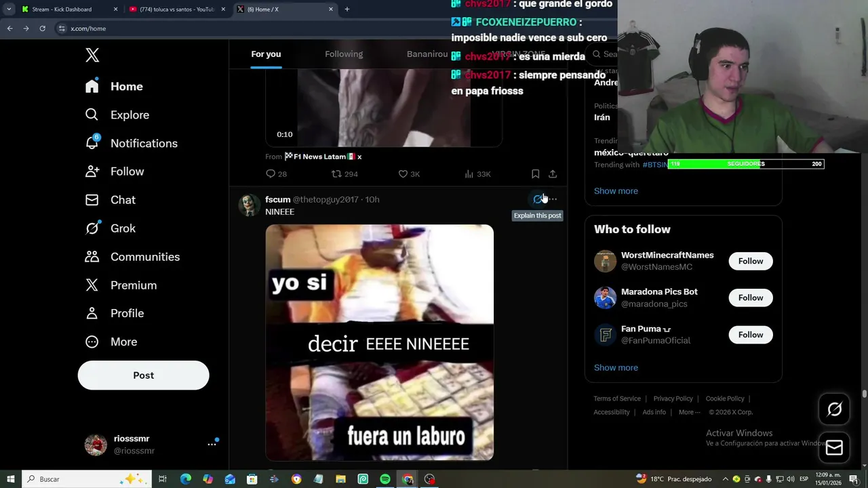The width and height of the screenshot is (868, 488).
Task: Click reply icon with 28 replies
Action: (x=276, y=174)
